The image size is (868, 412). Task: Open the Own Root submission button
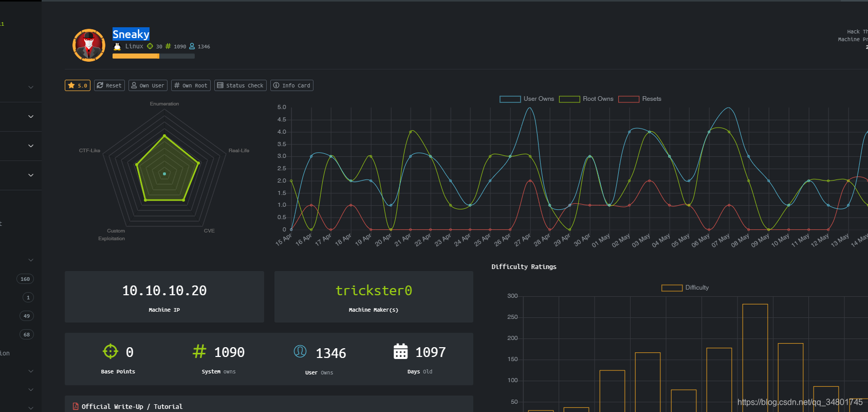click(191, 85)
